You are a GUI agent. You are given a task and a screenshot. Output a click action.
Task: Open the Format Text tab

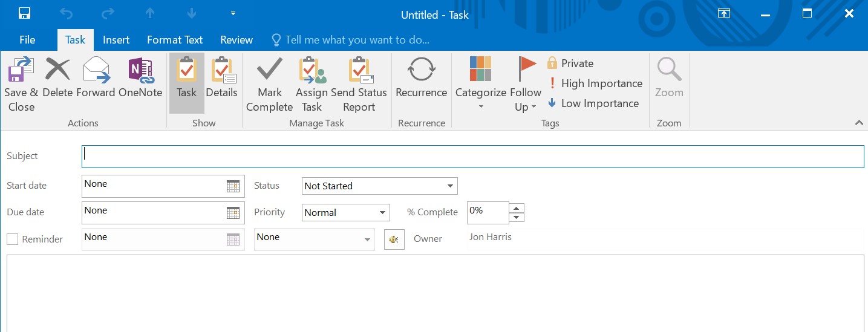(175, 40)
